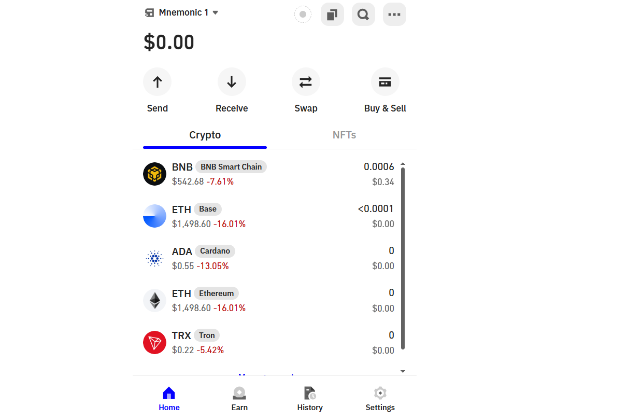The image size is (627, 420).
Task: Open the History page
Action: [309, 398]
